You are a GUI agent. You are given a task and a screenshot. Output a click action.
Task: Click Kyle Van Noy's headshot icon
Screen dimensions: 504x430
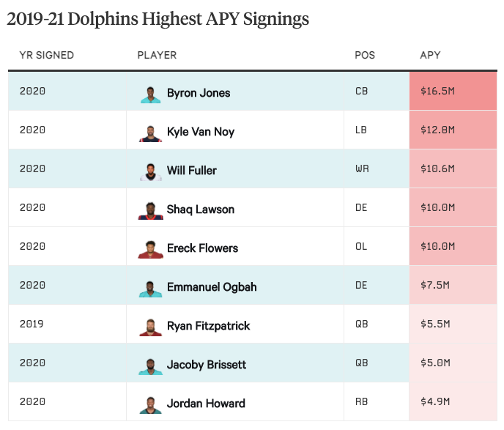click(150, 133)
